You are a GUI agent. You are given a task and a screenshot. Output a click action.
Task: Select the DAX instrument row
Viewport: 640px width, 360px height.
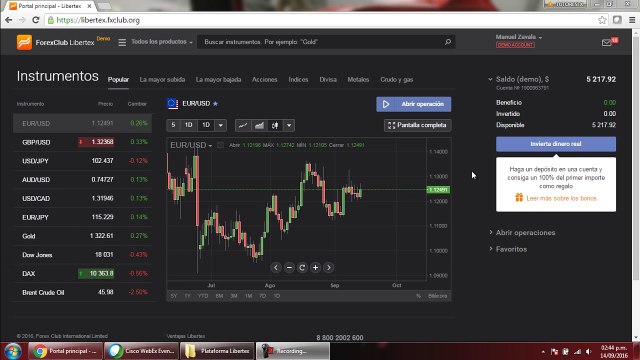click(82, 273)
